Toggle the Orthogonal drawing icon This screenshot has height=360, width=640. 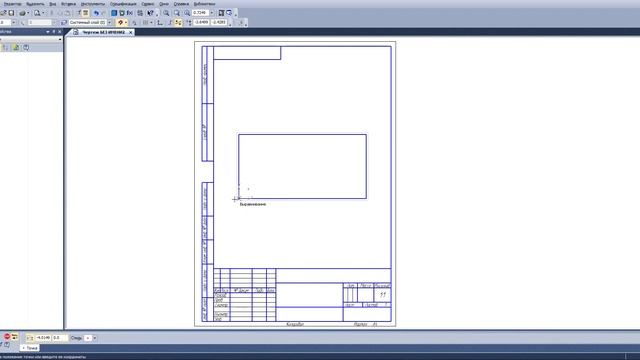tap(170, 22)
